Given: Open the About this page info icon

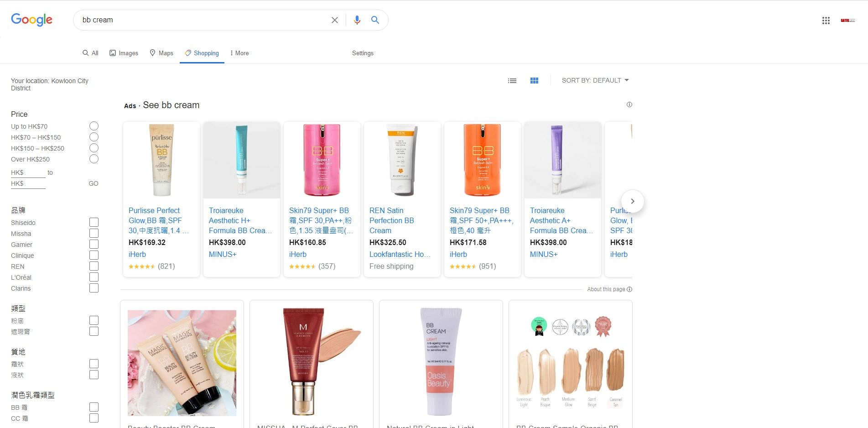Looking at the screenshot, I should pos(629,289).
